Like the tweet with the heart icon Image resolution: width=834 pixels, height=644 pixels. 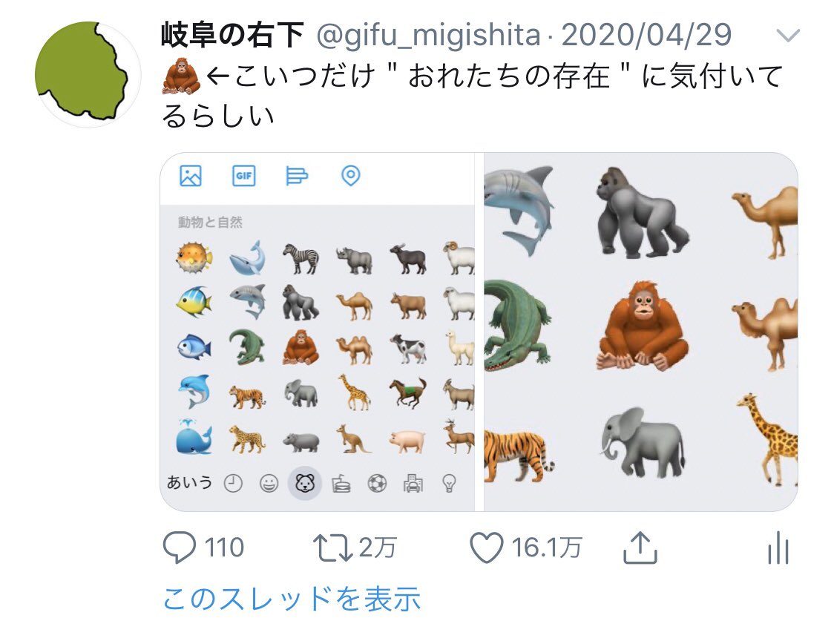(486, 548)
